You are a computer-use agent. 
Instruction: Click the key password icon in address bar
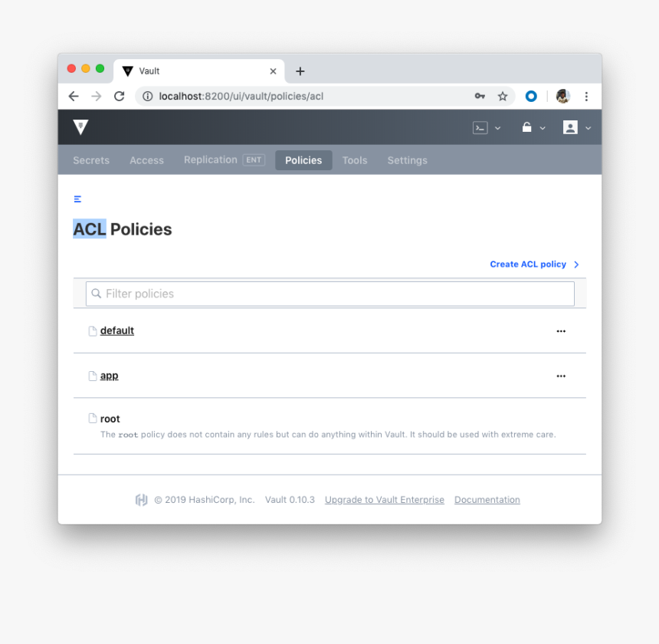click(x=480, y=96)
